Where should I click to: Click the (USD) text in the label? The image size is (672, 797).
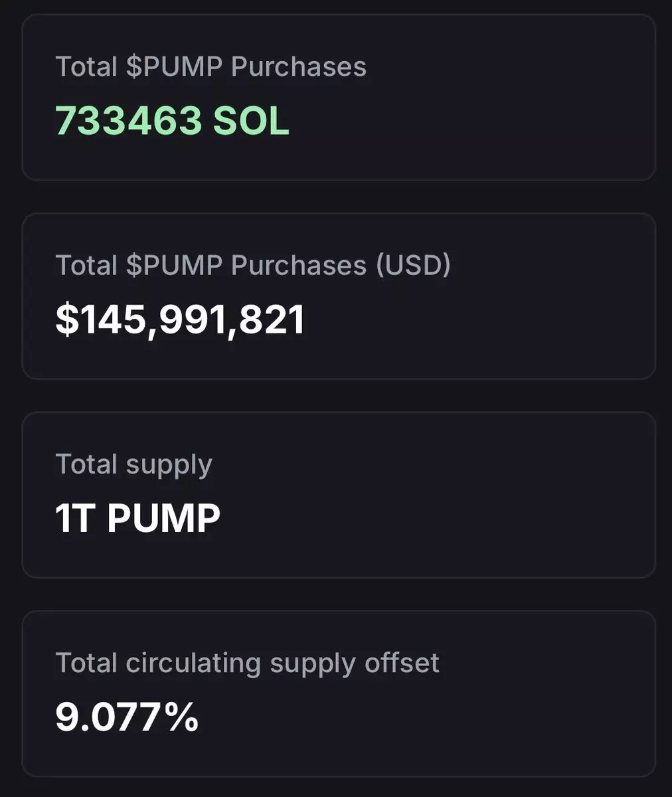pos(414,266)
